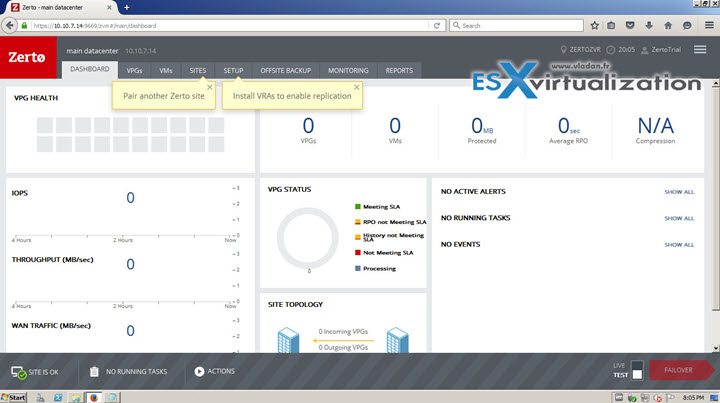Click the Pocket icon in browser toolbar
Screen dimensions: 720x403
click(630, 26)
